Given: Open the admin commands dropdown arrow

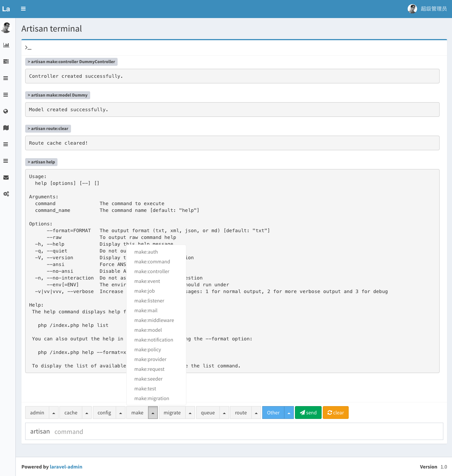Looking at the screenshot, I should 54,413.
